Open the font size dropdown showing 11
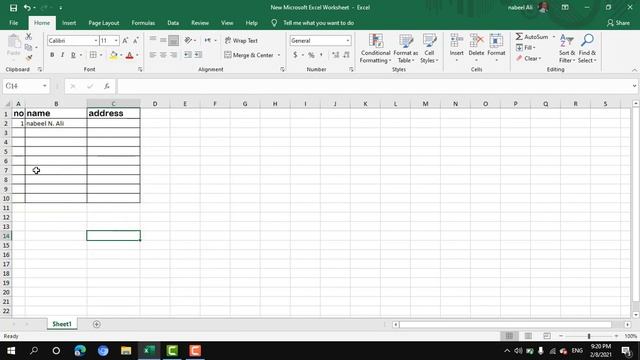This screenshot has width=640, height=360. tap(116, 40)
